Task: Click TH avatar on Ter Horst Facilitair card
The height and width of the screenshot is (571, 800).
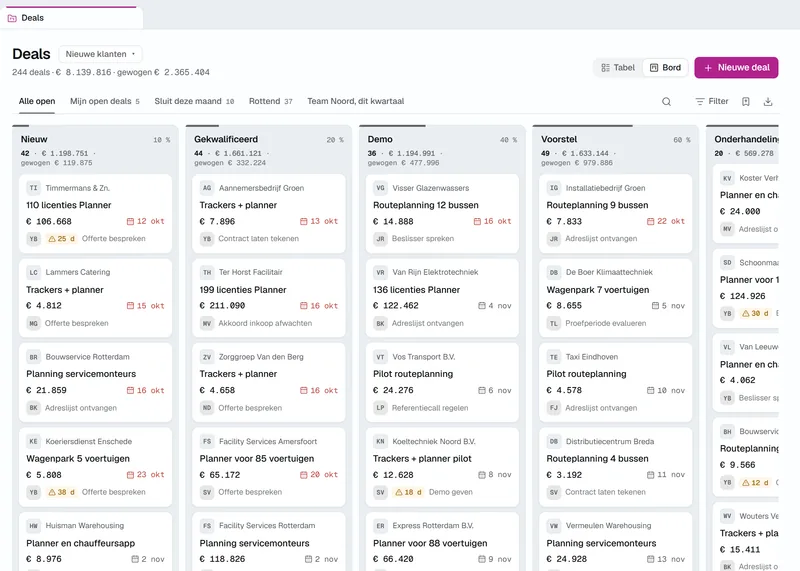Action: (x=207, y=272)
